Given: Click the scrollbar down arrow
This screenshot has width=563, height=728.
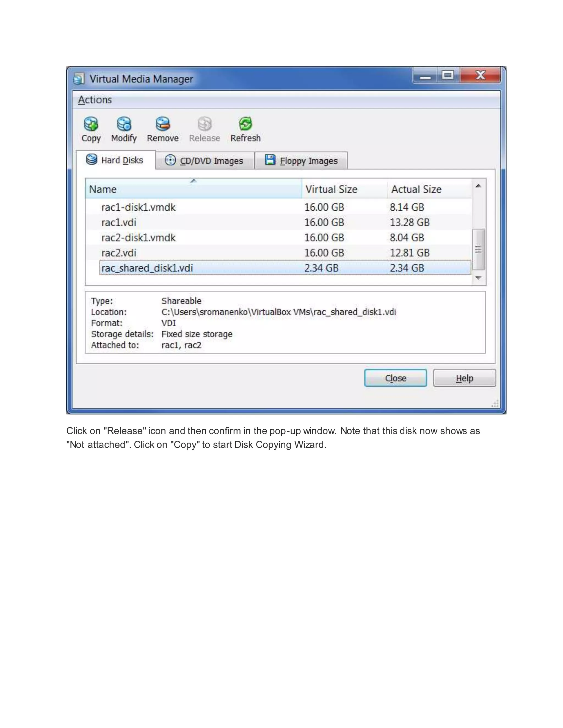Looking at the screenshot, I should point(478,278).
